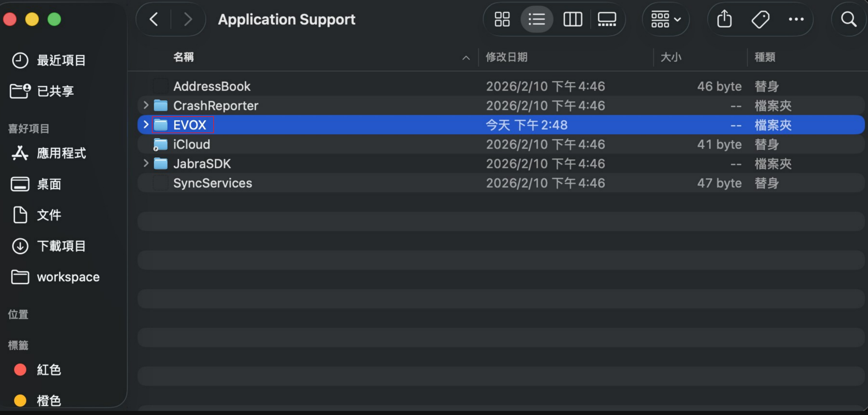
Task: Open the workspace folder in sidebar
Action: [x=68, y=277]
